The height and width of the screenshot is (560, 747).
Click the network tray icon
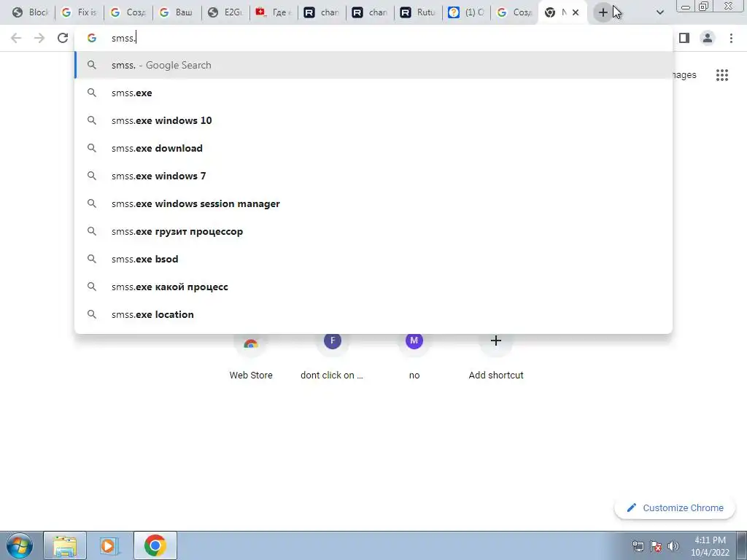click(x=638, y=546)
